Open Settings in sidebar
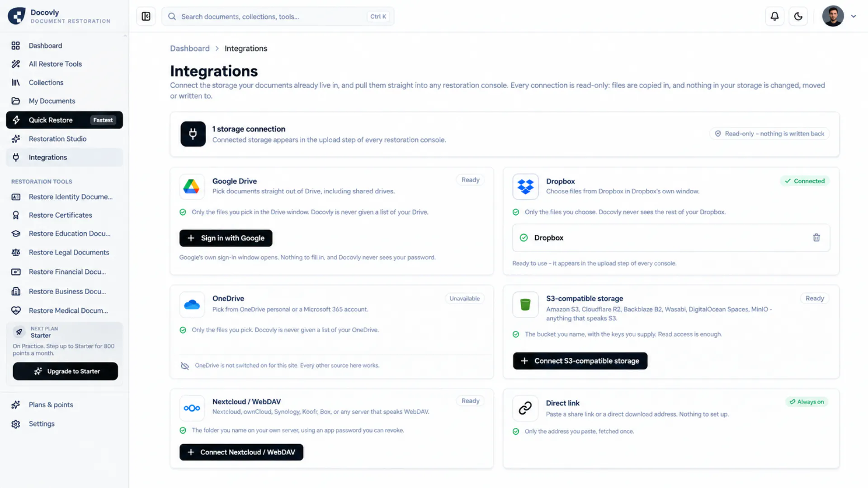Screen dimensions: 868x488 (x=65, y=424)
